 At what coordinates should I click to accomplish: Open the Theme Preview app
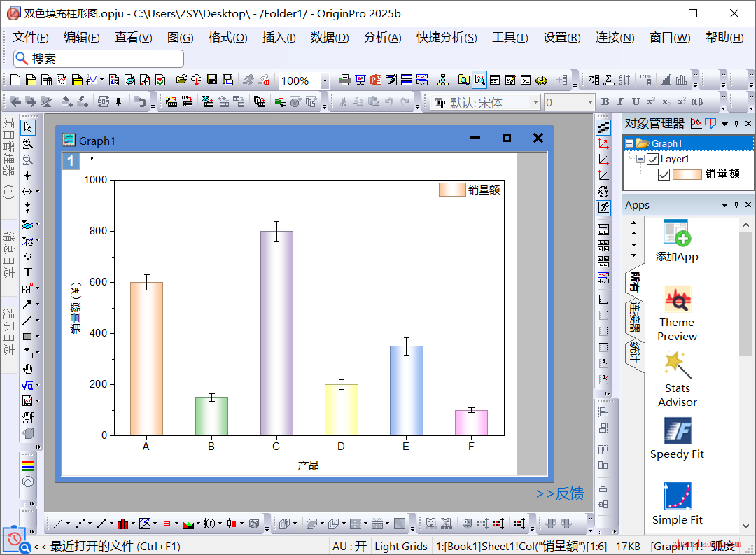coord(677,315)
